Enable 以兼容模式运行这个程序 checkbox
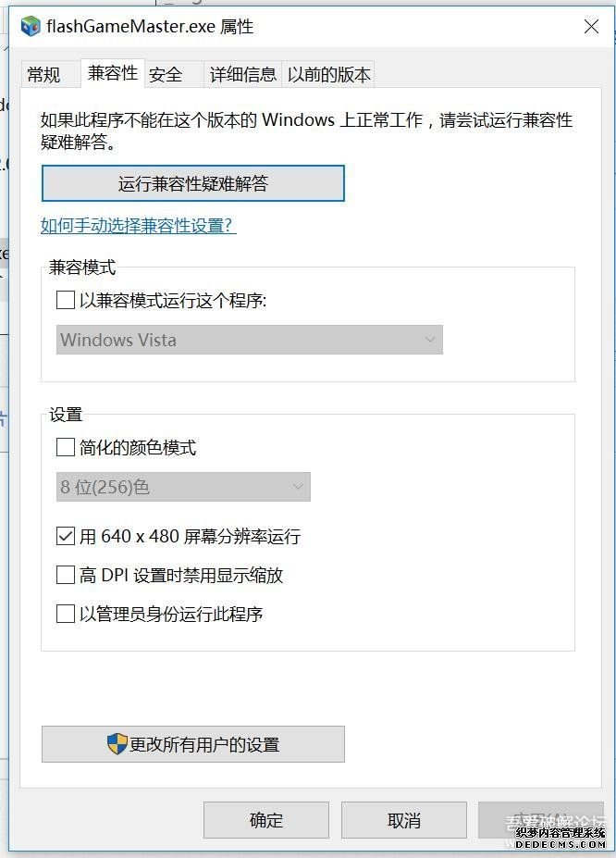616x858 pixels. pos(66,300)
